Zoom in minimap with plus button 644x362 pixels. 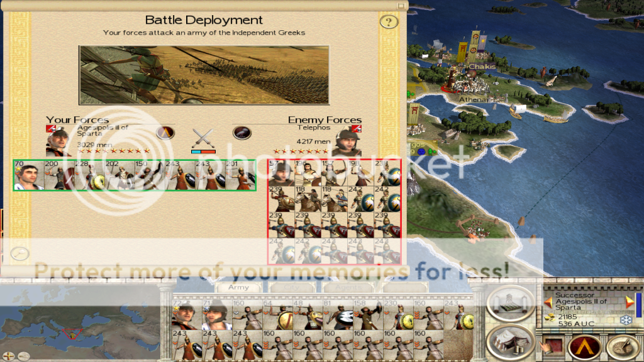pos(8,356)
